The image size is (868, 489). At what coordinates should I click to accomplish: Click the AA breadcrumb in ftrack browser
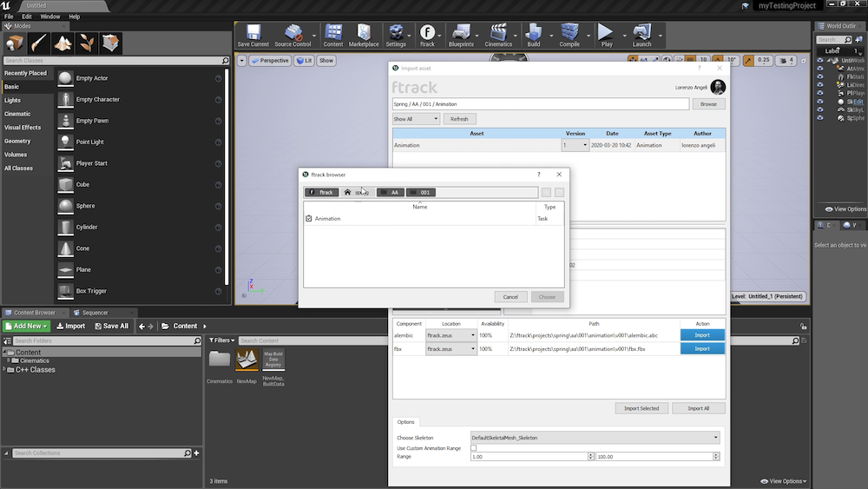point(391,192)
